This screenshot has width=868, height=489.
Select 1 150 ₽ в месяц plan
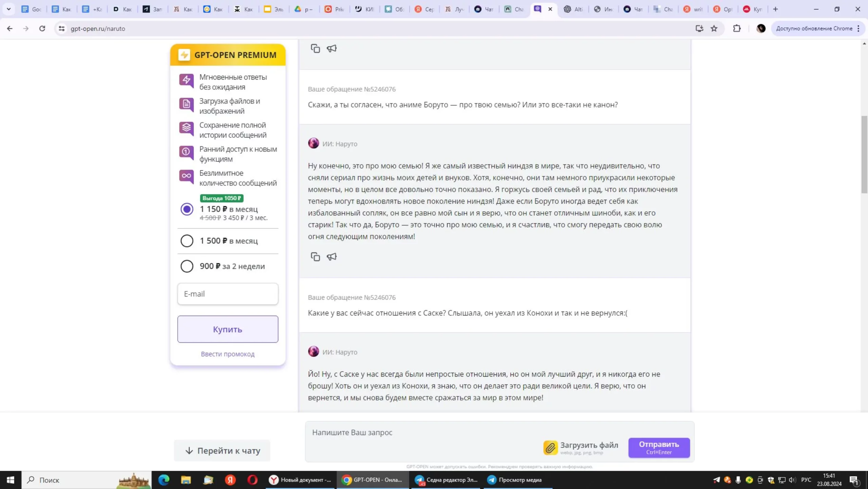186,209
